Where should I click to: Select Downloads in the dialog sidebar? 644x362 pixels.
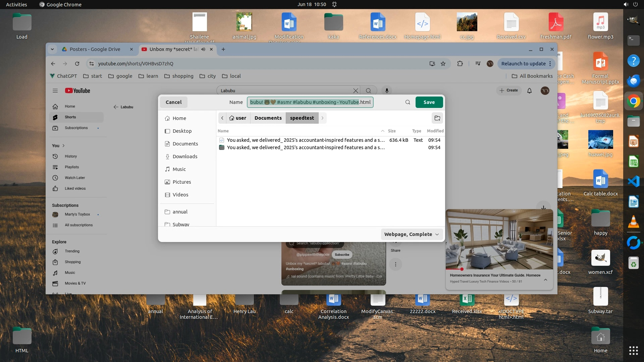pos(185,157)
